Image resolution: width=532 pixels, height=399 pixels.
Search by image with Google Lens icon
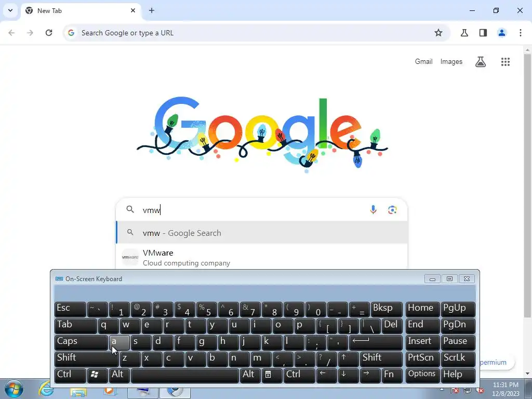(393, 210)
